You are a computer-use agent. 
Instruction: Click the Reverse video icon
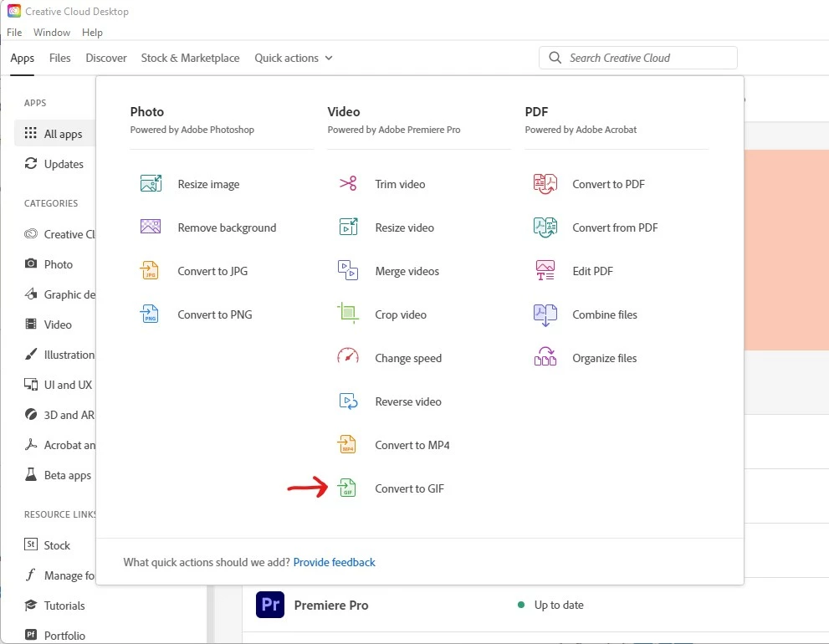(348, 401)
